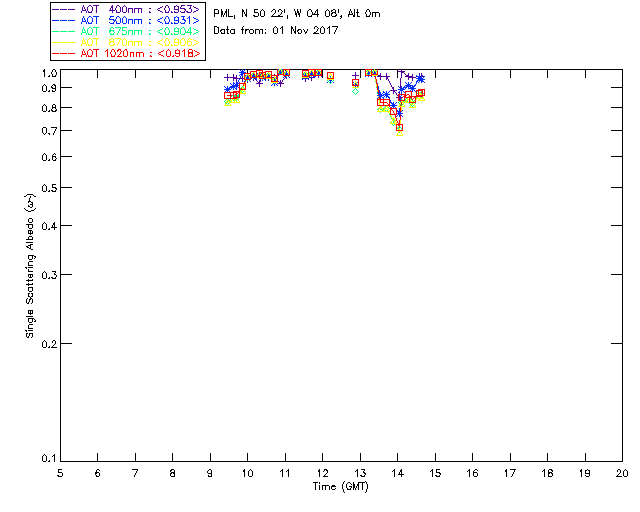The width and height of the screenshot is (640, 512).
Task: Click the 0.6 y-axis tick label
Action: click(x=49, y=157)
